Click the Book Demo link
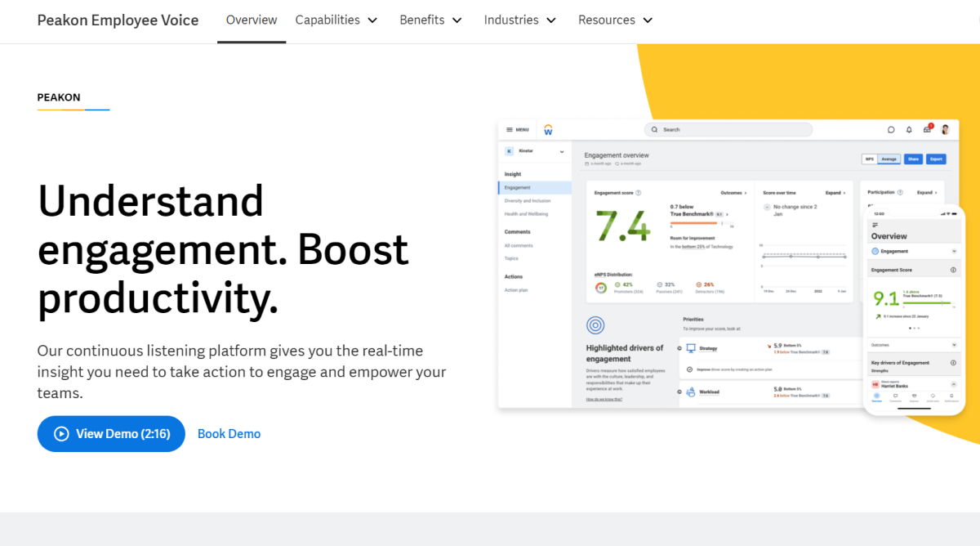This screenshot has height=546, width=980. tap(229, 434)
